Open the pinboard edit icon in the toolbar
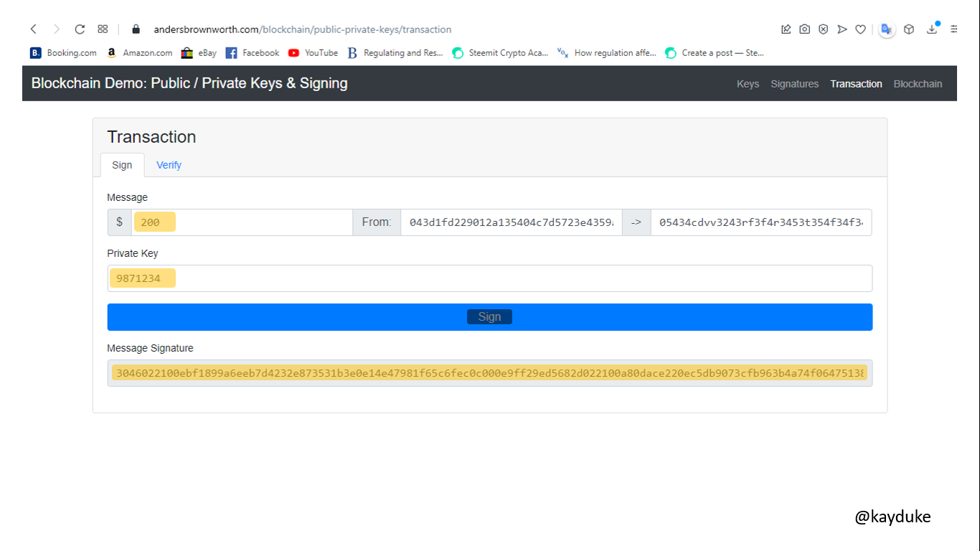980x551 pixels. [x=786, y=29]
